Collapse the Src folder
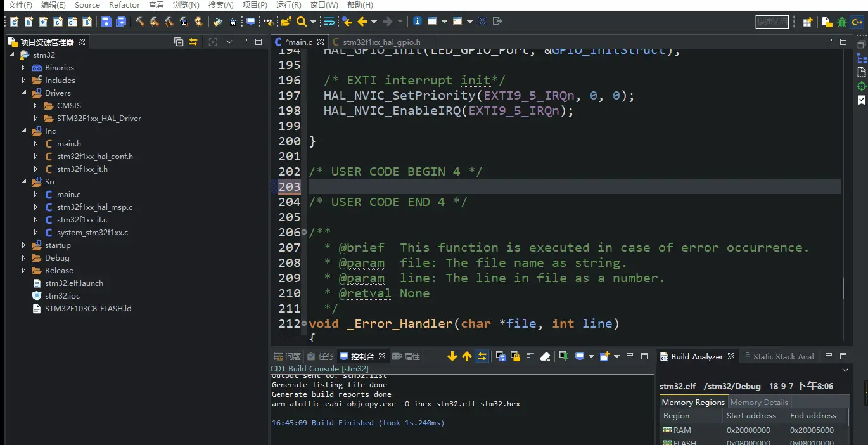The height and width of the screenshot is (445, 868). [x=24, y=181]
